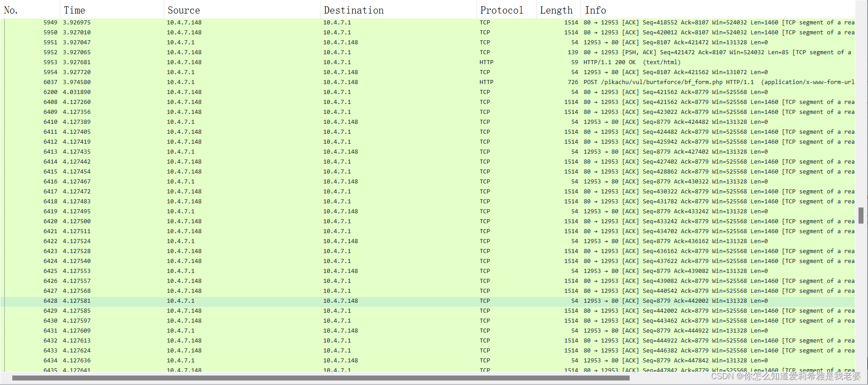The width and height of the screenshot is (868, 385).
Task: Select packet 6423 row
Action: click(x=427, y=251)
